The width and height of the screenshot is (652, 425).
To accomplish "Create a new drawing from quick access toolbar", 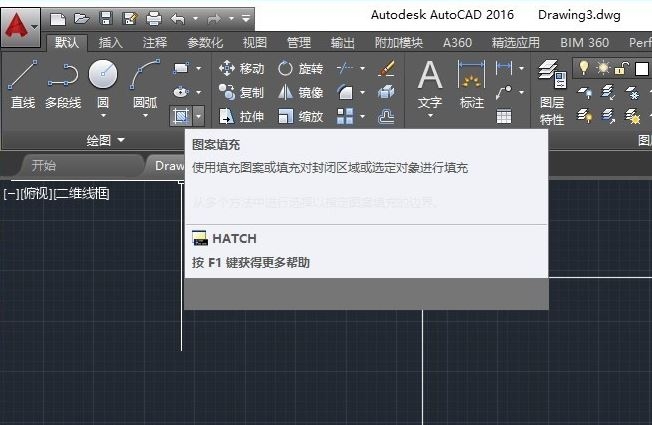I will (x=58, y=19).
